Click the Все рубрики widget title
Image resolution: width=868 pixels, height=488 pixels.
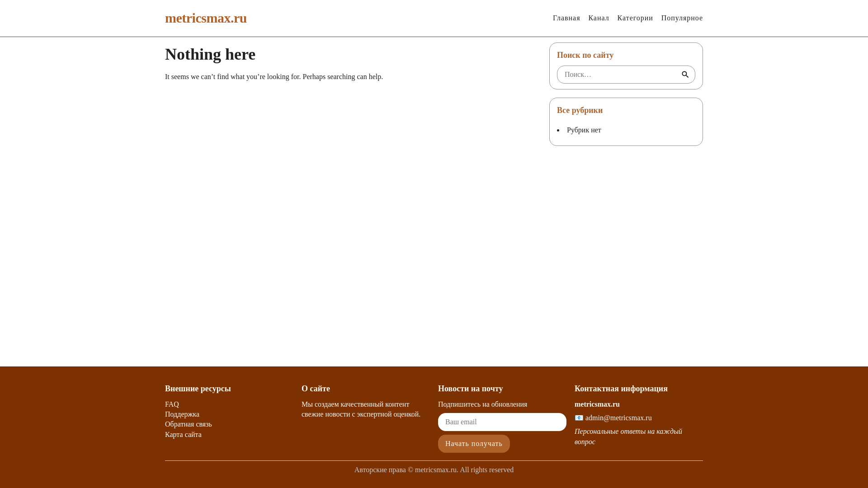tap(580, 110)
